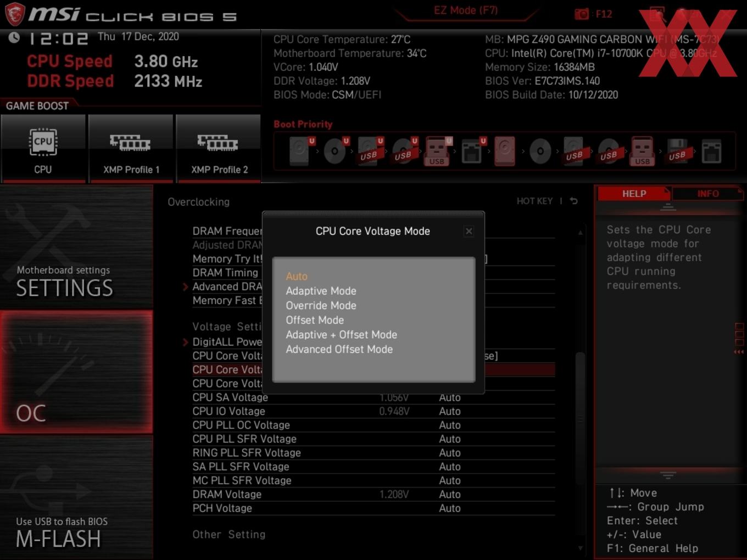Click the clock icon beside 12:02
The width and height of the screenshot is (747, 560).
point(14,37)
